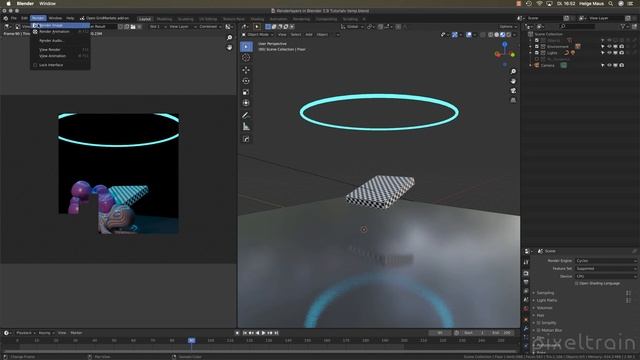Jump to end frame in timeline

click(276, 333)
